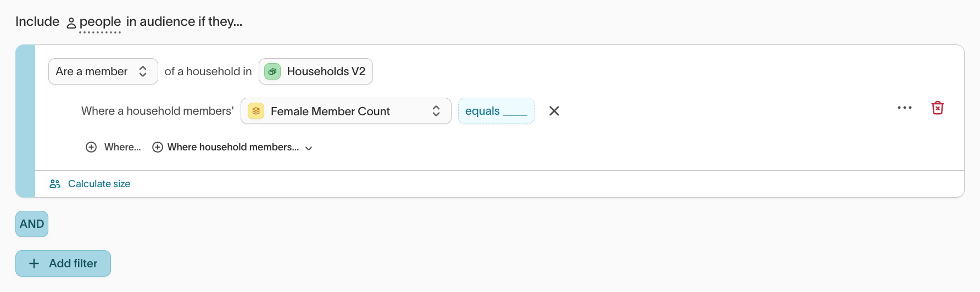Change the "people" audience type
980x292 pixels.
pos(100,22)
